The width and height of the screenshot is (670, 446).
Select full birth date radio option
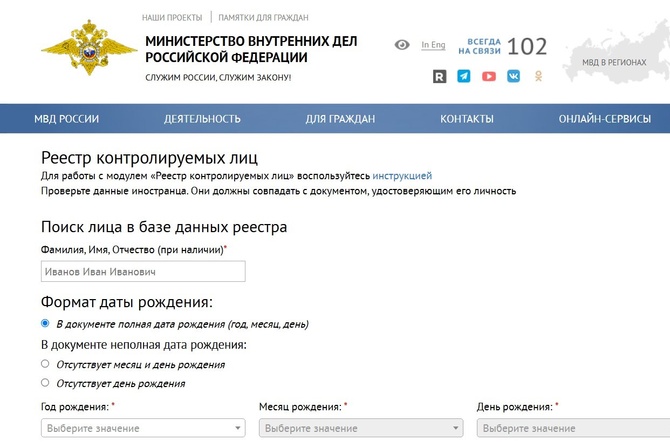point(45,324)
